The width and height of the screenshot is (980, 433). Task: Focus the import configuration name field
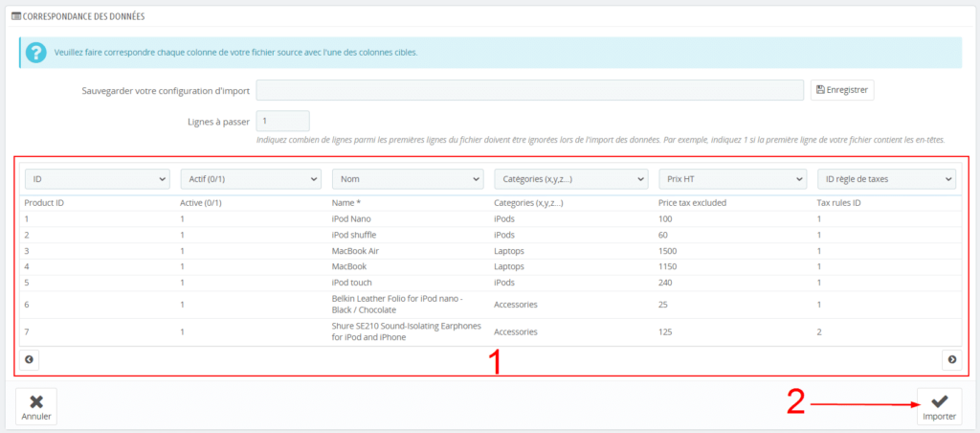point(529,90)
